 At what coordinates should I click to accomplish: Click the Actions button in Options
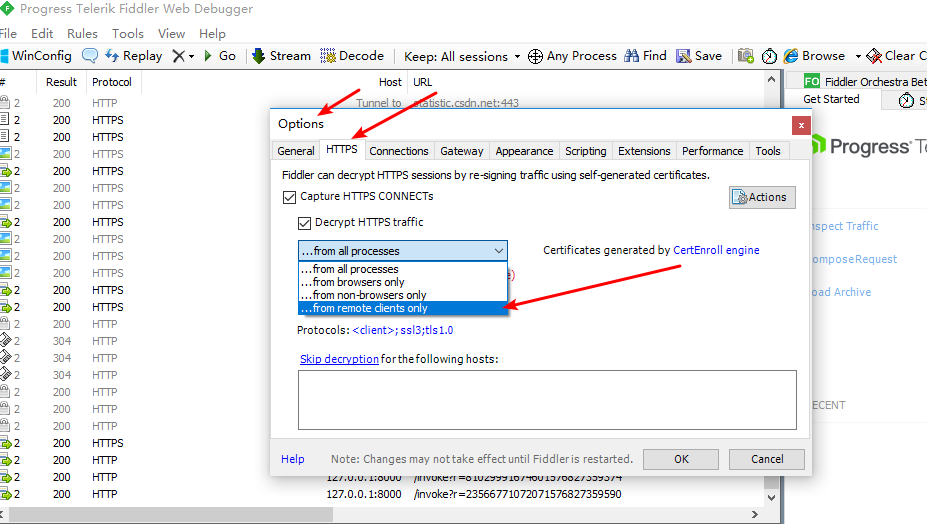(762, 197)
